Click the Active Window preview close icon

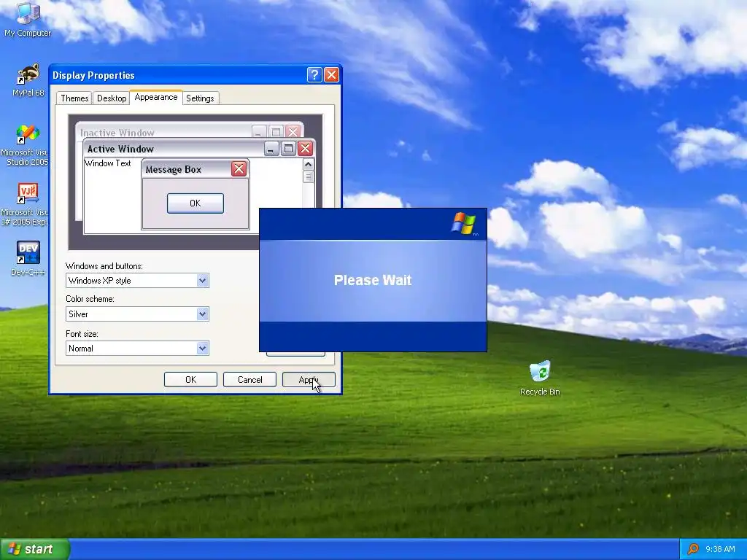pyautogui.click(x=305, y=149)
